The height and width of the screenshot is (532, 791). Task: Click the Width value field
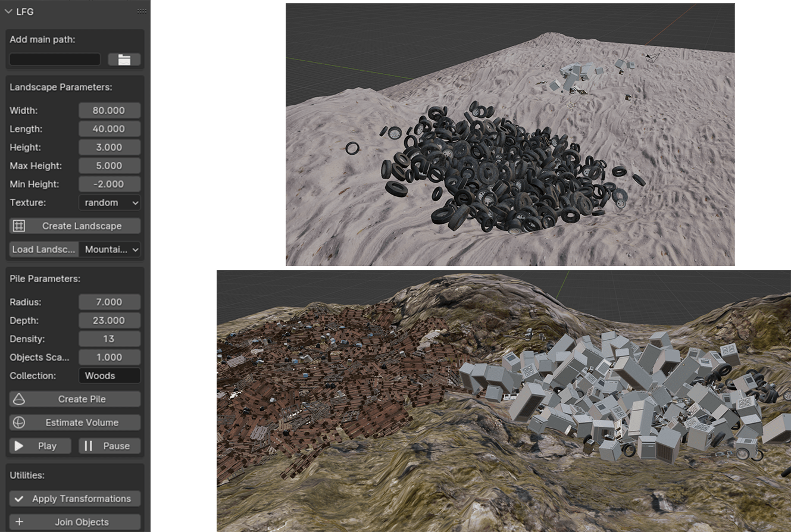click(x=110, y=111)
